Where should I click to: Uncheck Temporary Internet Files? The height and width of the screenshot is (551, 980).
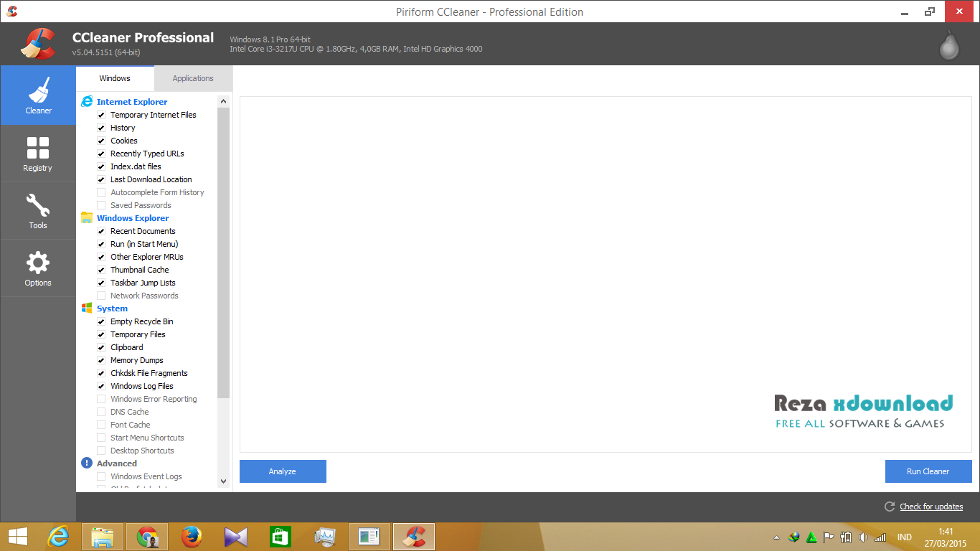pyautogui.click(x=101, y=115)
